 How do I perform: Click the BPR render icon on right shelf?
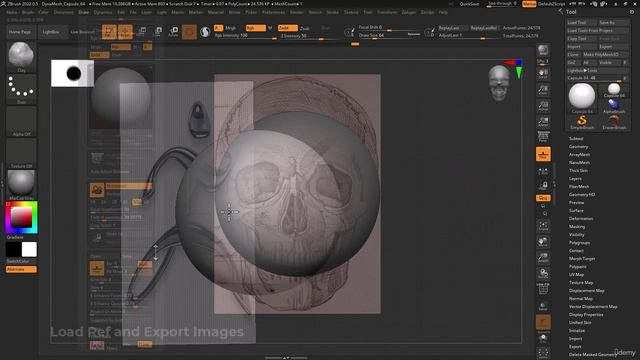[543, 51]
